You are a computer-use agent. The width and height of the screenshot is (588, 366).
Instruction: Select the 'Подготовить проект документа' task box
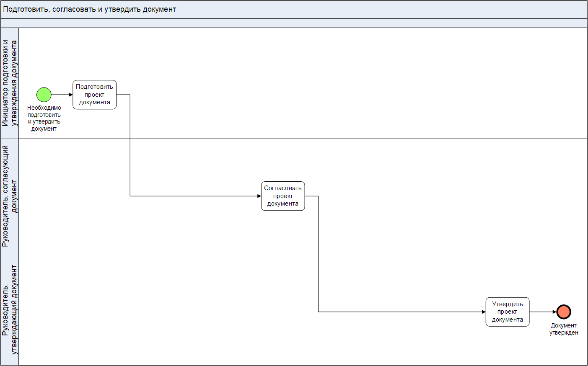point(94,95)
